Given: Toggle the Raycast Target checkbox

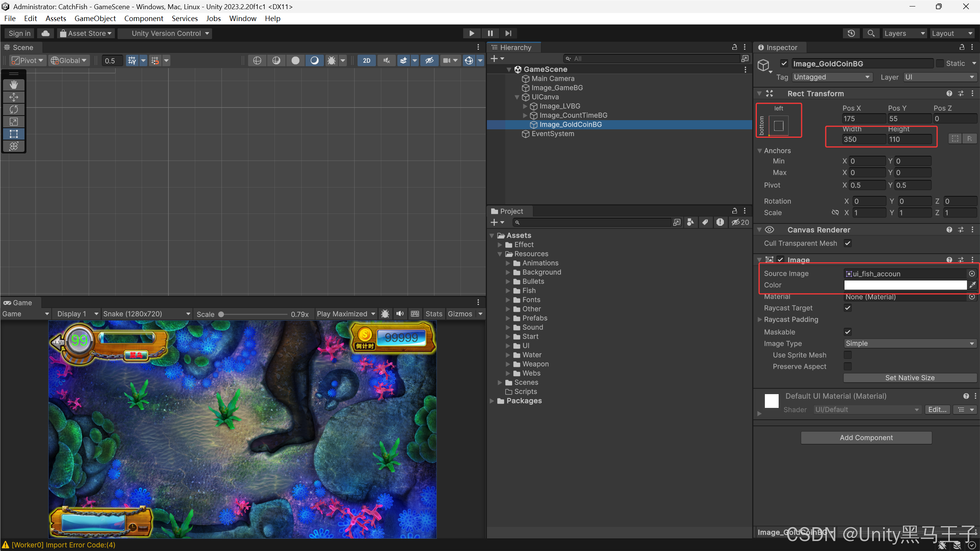Looking at the screenshot, I should pos(848,308).
